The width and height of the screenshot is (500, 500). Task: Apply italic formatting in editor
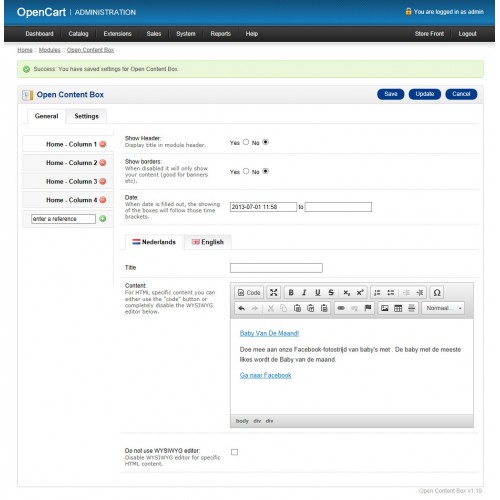pyautogui.click(x=304, y=293)
